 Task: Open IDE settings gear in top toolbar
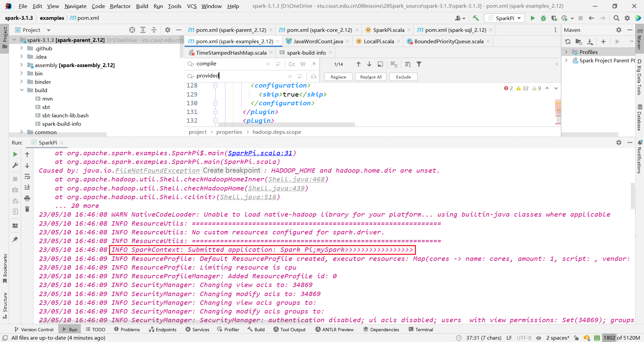627,18
